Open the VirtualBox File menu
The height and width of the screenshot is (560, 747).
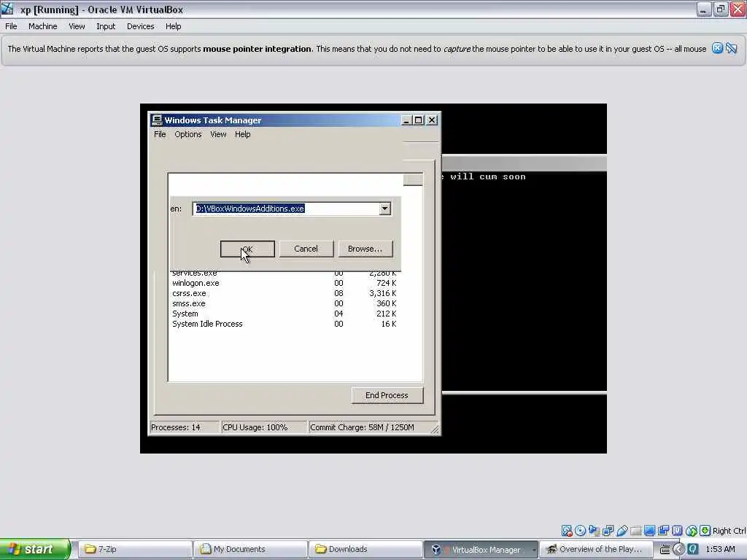pyautogui.click(x=11, y=26)
